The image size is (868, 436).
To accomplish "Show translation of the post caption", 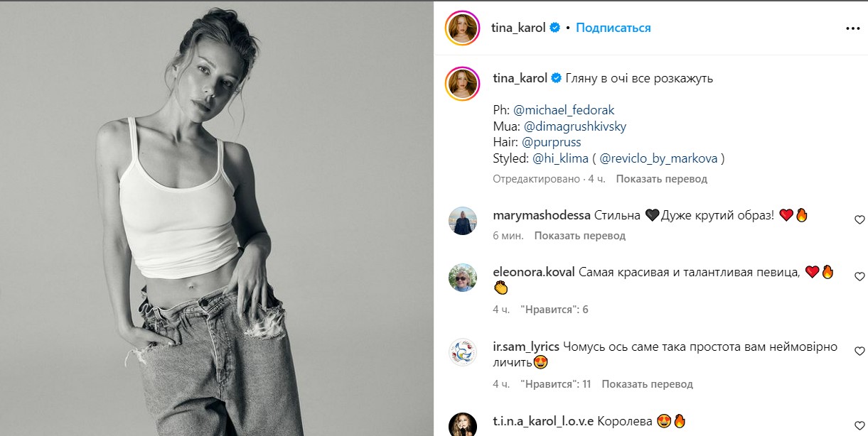I will pyautogui.click(x=661, y=179).
